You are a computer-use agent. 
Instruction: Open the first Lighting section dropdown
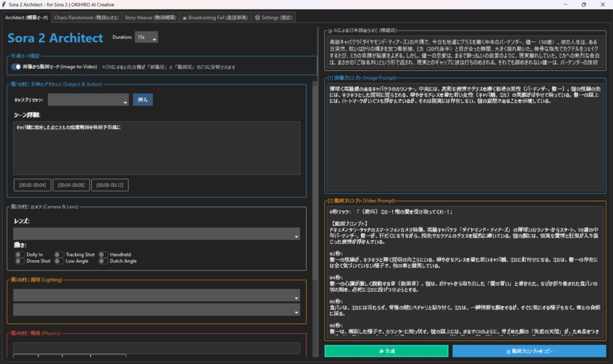(x=156, y=296)
